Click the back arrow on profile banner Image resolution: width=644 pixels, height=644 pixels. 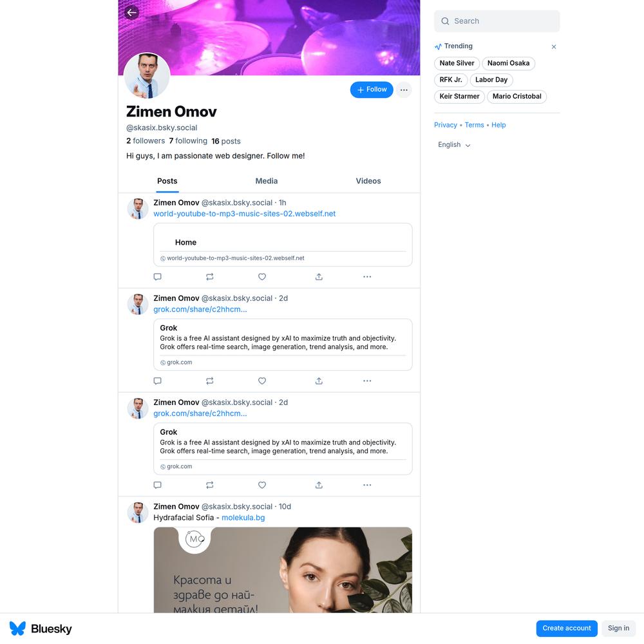[132, 13]
